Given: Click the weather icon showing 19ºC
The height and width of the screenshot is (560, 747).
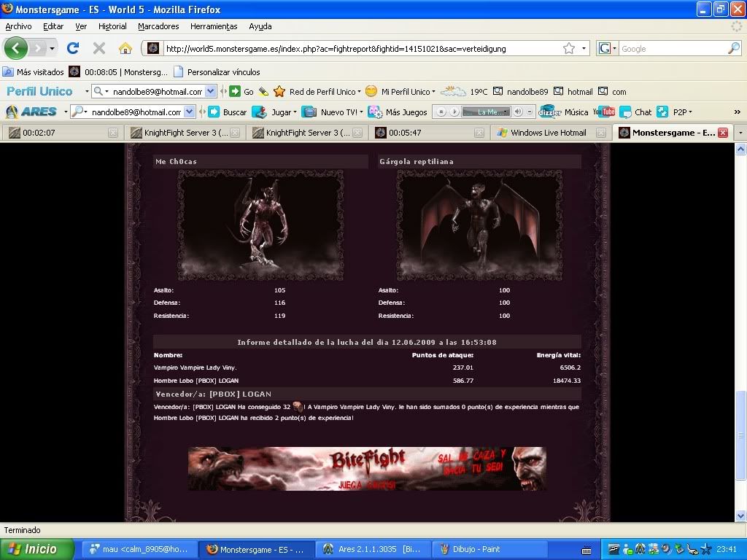Looking at the screenshot, I should 453,92.
